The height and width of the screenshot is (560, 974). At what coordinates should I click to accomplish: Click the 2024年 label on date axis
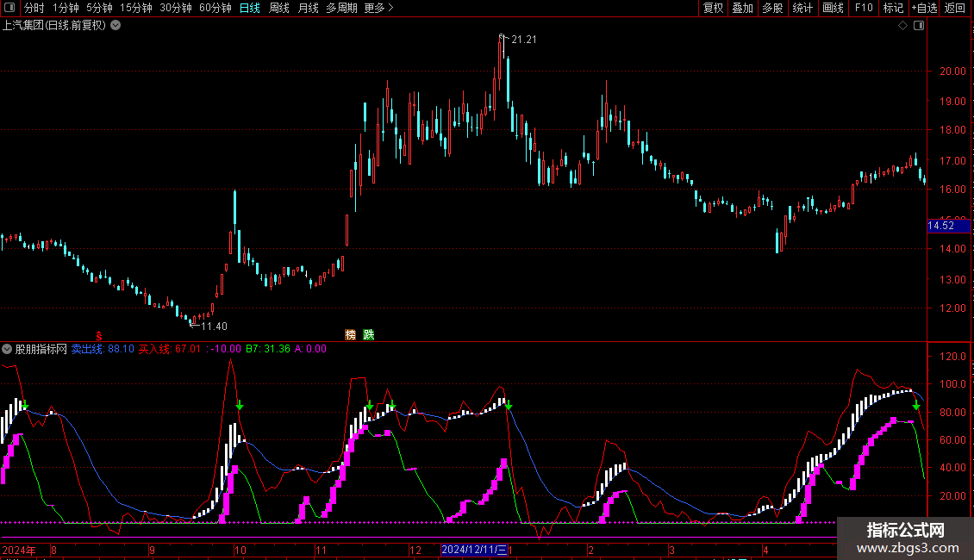(19, 550)
